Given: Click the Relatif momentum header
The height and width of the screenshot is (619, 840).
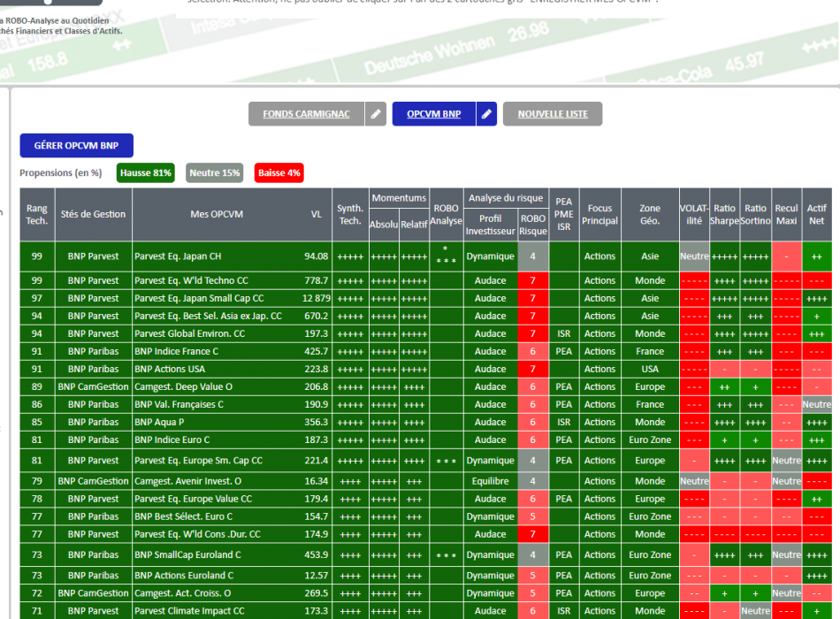Looking at the screenshot, I should pos(414,225).
